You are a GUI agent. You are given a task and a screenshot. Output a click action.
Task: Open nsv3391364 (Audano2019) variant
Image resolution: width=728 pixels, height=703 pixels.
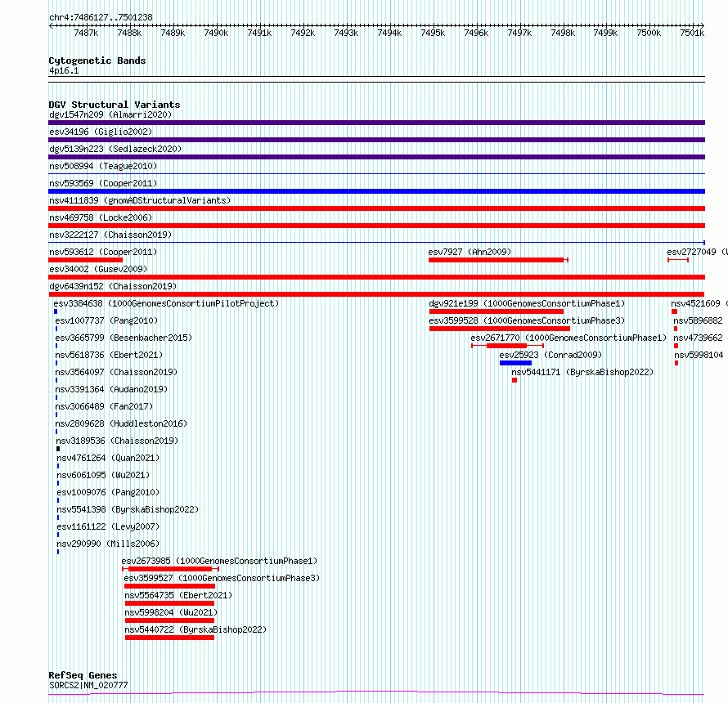coord(111,389)
